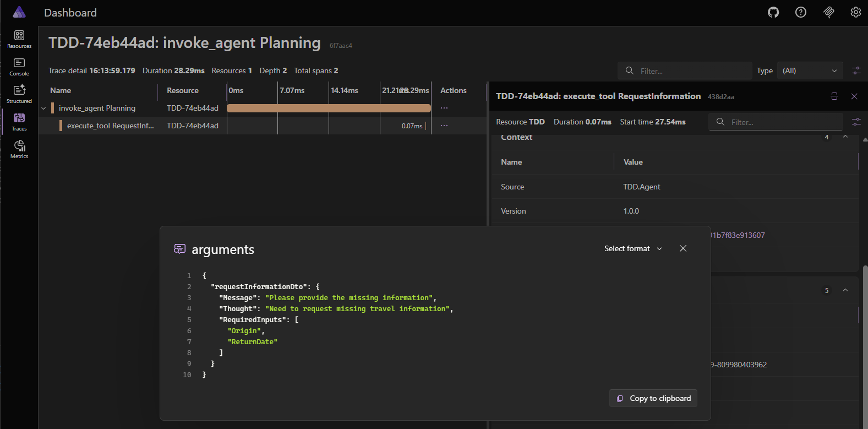Open the GitHub repository icon
The width and height of the screenshot is (868, 429).
coord(773,12)
